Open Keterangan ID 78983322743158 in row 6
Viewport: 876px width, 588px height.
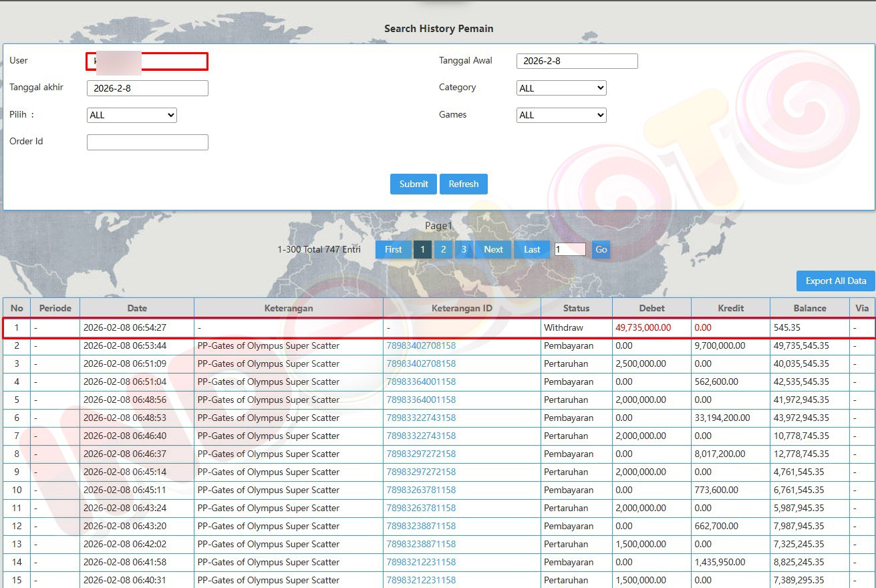click(421, 418)
